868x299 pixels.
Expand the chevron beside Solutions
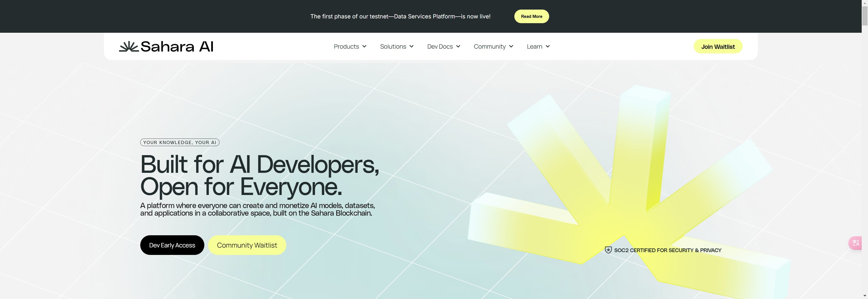[411, 46]
